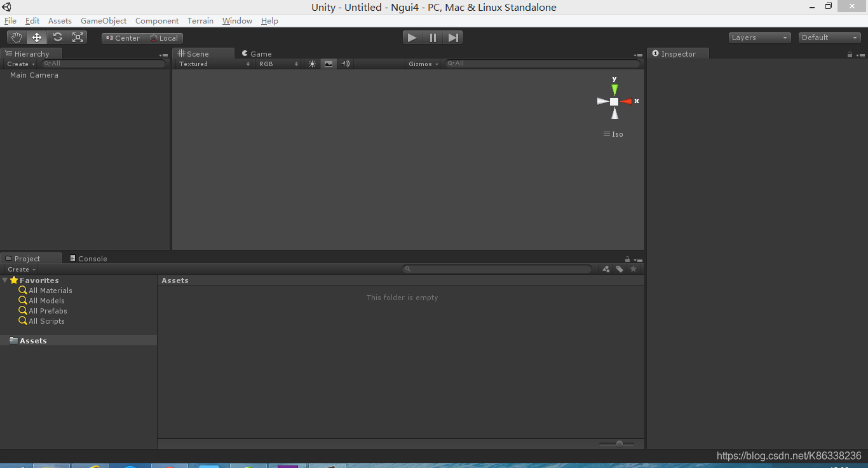The image size is (868, 468).
Task: Open Project panel Create dropdown
Action: coord(22,269)
